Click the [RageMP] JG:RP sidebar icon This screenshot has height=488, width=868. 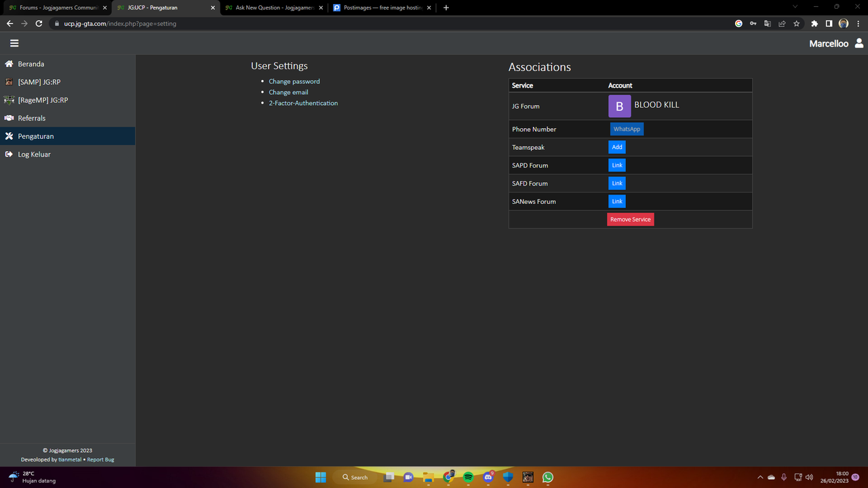[9, 100]
